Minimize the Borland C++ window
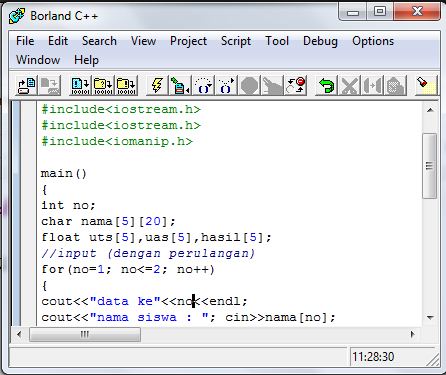 [353, 12]
